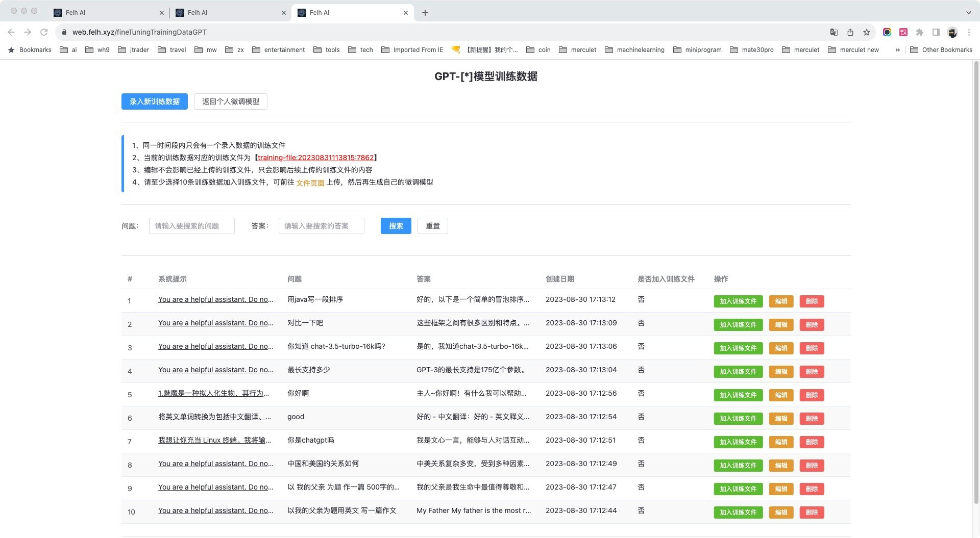Open the training-file:20230831113815:7862 link

coord(316,158)
